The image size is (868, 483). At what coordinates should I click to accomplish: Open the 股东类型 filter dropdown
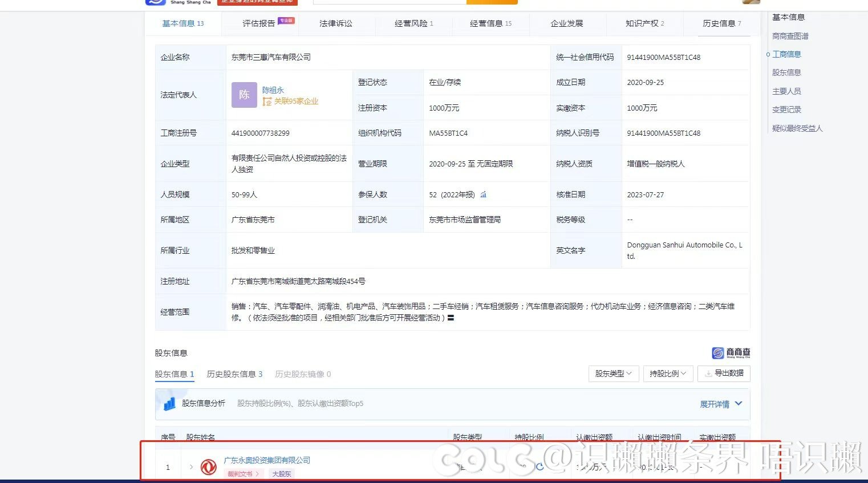point(614,374)
